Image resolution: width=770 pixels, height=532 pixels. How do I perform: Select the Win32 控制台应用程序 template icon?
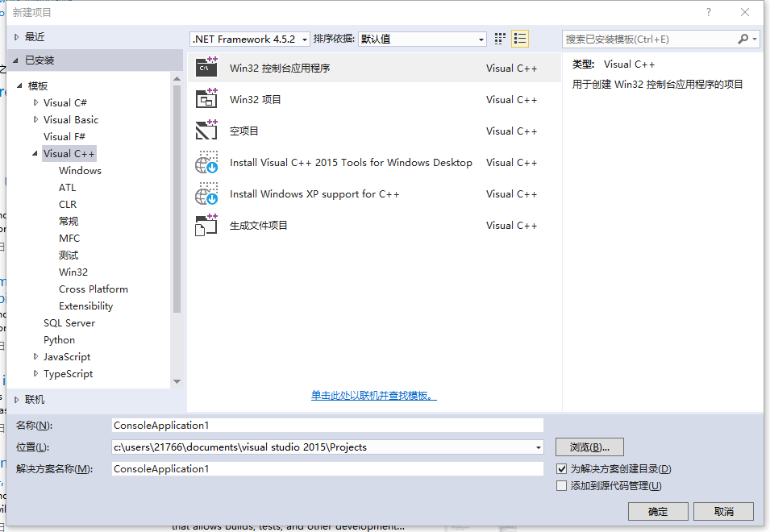pos(206,68)
